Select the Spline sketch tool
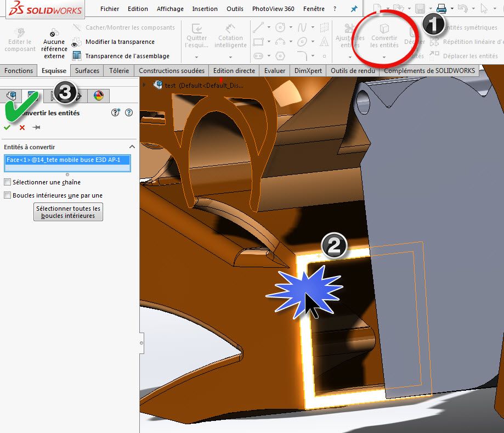Viewport: 504px width, 433px height. click(302, 27)
